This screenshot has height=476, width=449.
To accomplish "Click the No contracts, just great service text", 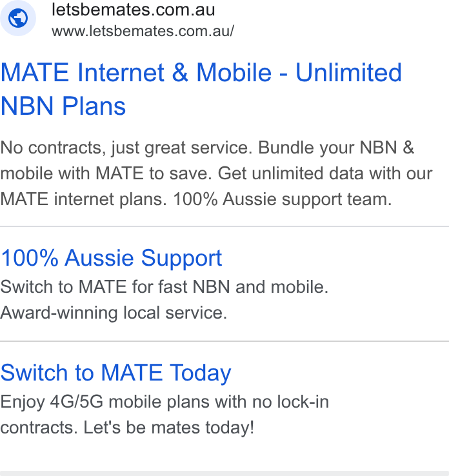I will (126, 148).
